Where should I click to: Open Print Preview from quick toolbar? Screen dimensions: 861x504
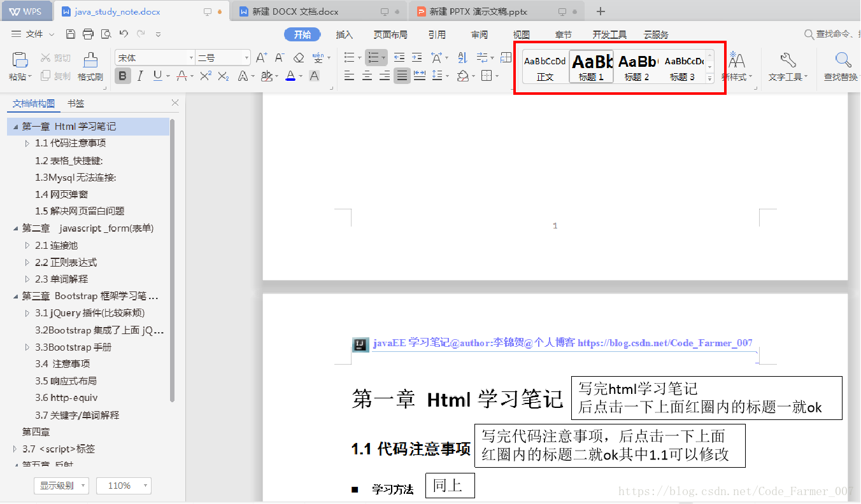[106, 34]
